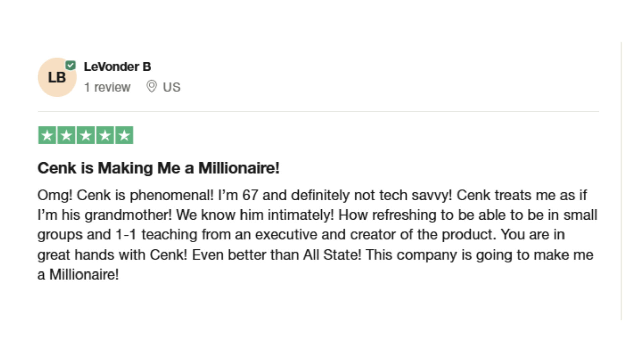The image size is (644, 362).
Task: Click the horizontal divider below reviewer info
Action: (x=318, y=112)
